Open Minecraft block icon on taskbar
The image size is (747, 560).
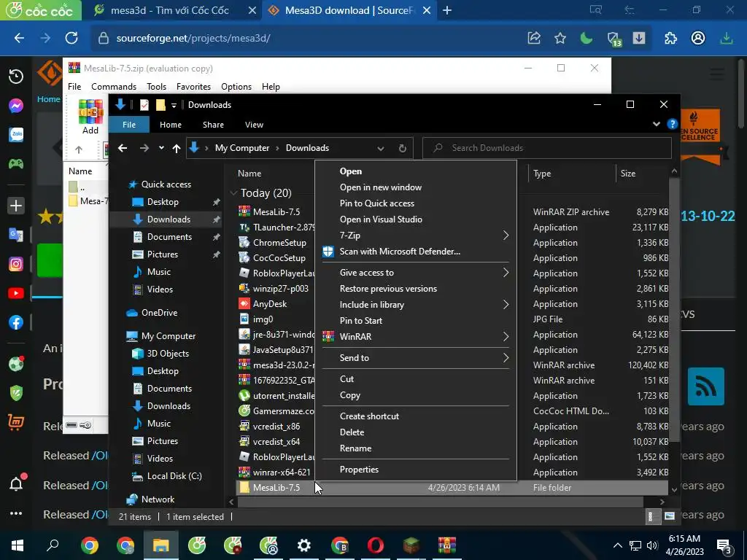click(x=411, y=545)
